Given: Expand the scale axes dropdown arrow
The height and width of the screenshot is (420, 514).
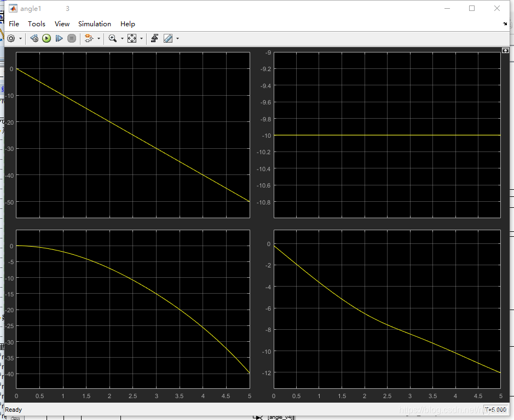Looking at the screenshot, I should point(141,39).
